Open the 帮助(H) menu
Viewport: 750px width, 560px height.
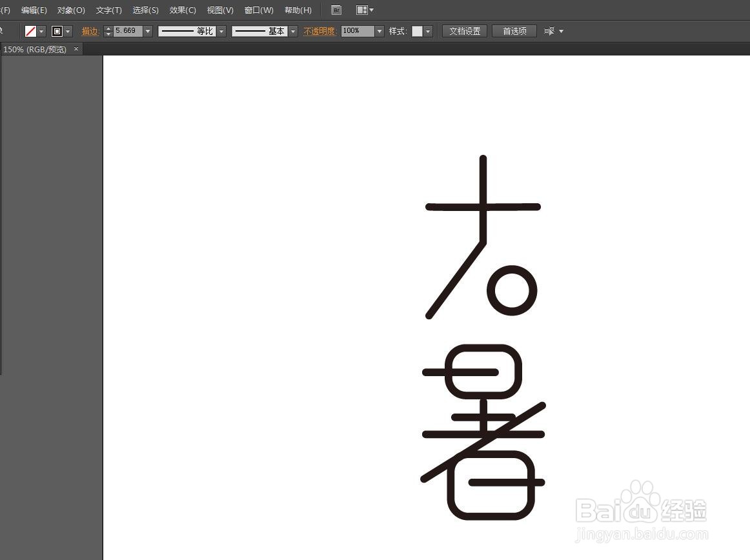click(x=298, y=10)
